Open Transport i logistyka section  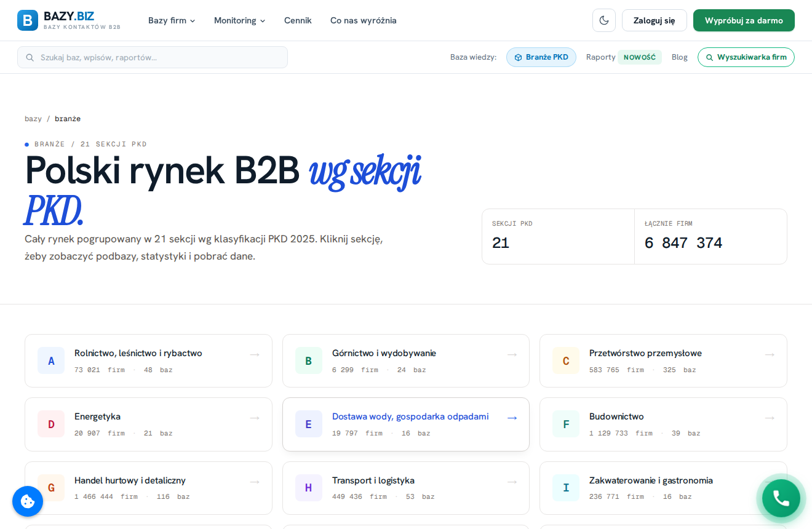373,480
